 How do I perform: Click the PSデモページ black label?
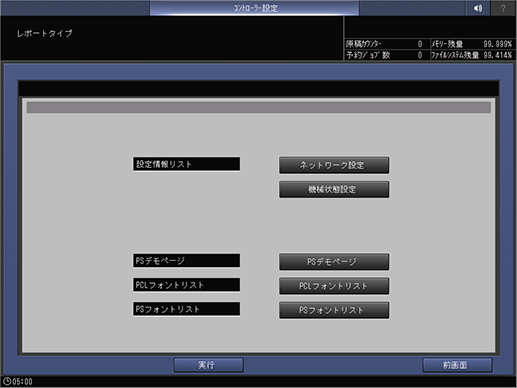(186, 261)
